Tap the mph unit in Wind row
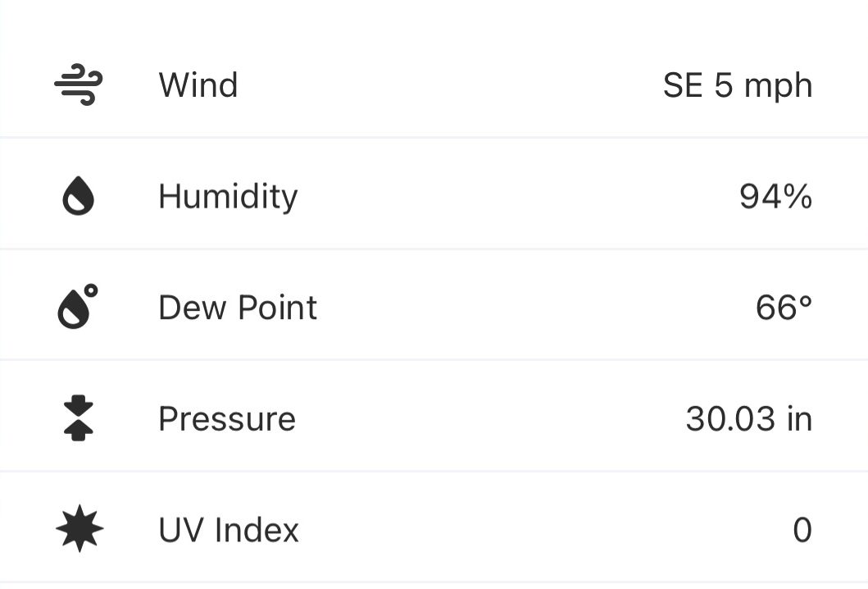This screenshot has width=868, height=589. (778, 87)
